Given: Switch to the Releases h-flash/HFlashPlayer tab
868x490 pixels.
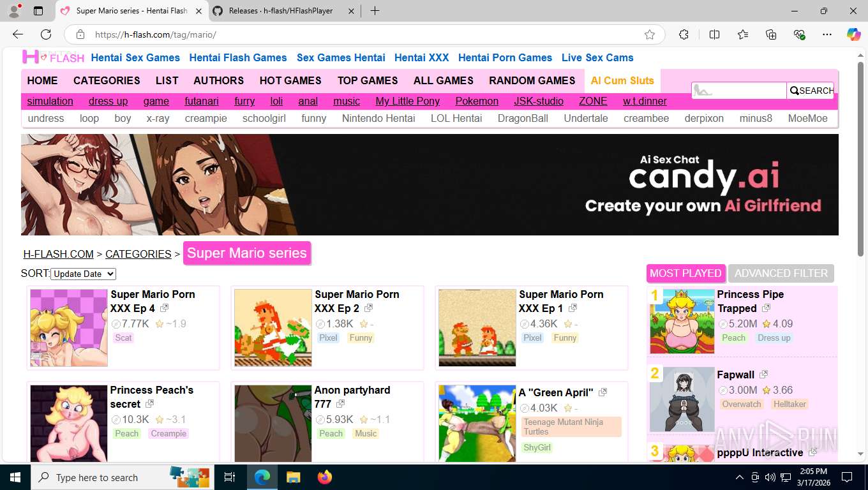Looking at the screenshot, I should 283,11.
